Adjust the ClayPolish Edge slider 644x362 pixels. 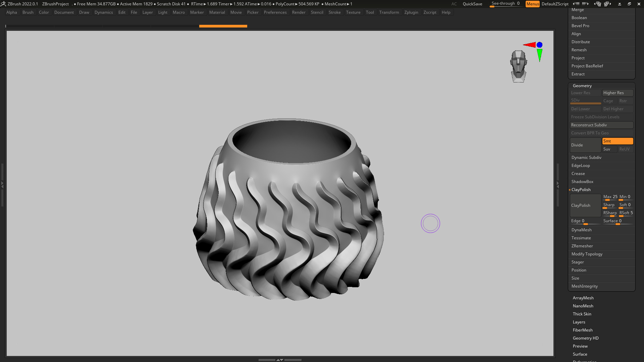[585, 221]
